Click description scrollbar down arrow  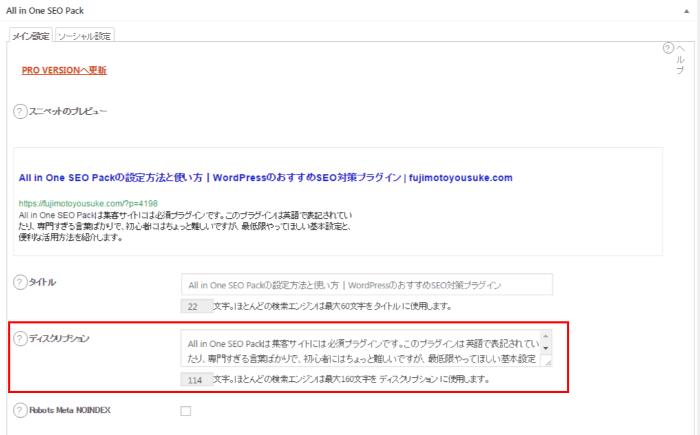point(546,348)
